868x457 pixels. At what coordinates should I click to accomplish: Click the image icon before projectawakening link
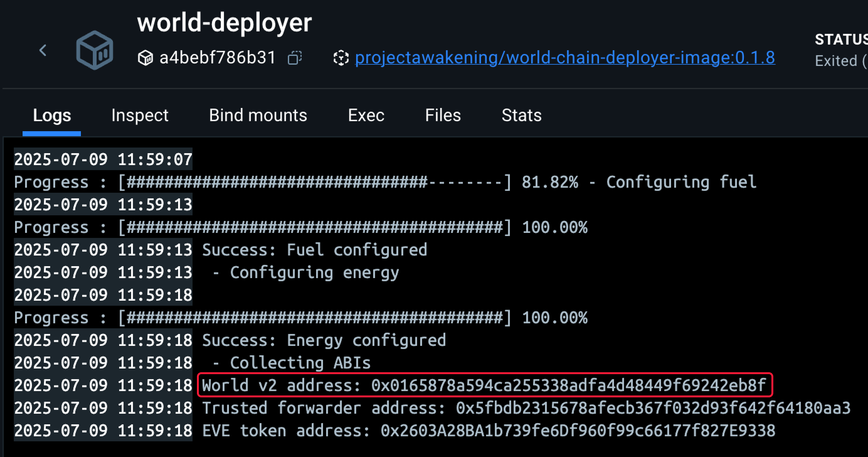341,58
